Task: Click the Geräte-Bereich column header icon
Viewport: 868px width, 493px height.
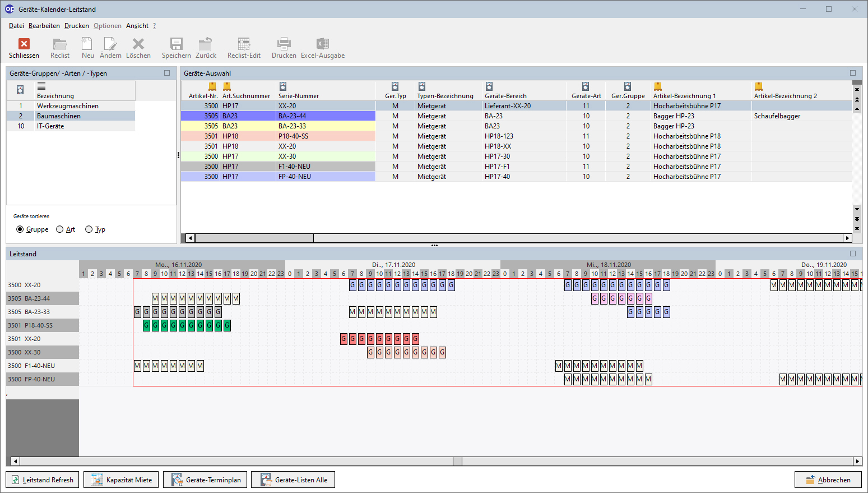Action: [x=489, y=86]
